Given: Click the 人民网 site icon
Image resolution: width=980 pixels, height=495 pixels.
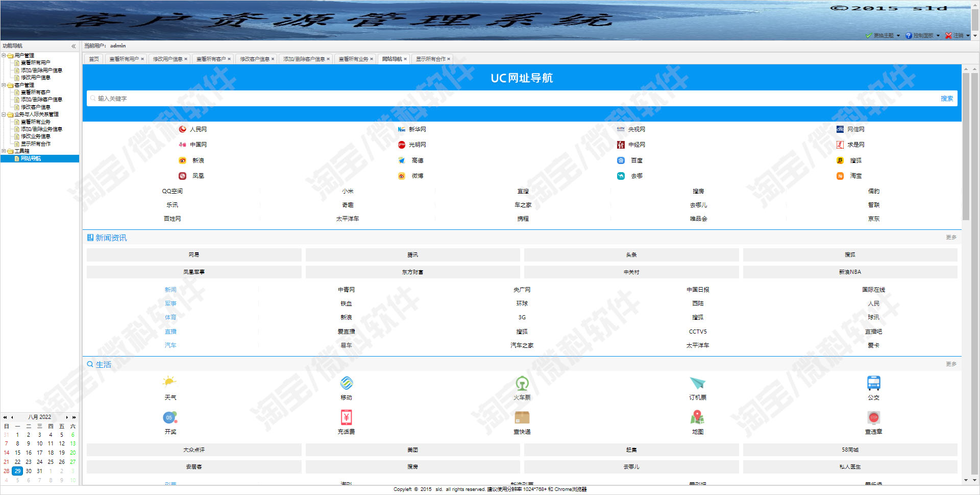Looking at the screenshot, I should click(182, 129).
